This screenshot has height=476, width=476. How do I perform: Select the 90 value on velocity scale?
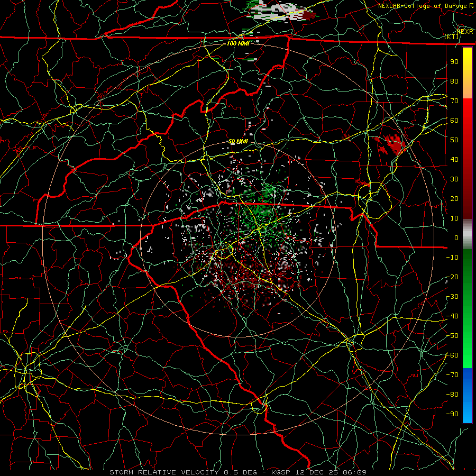(x=454, y=62)
